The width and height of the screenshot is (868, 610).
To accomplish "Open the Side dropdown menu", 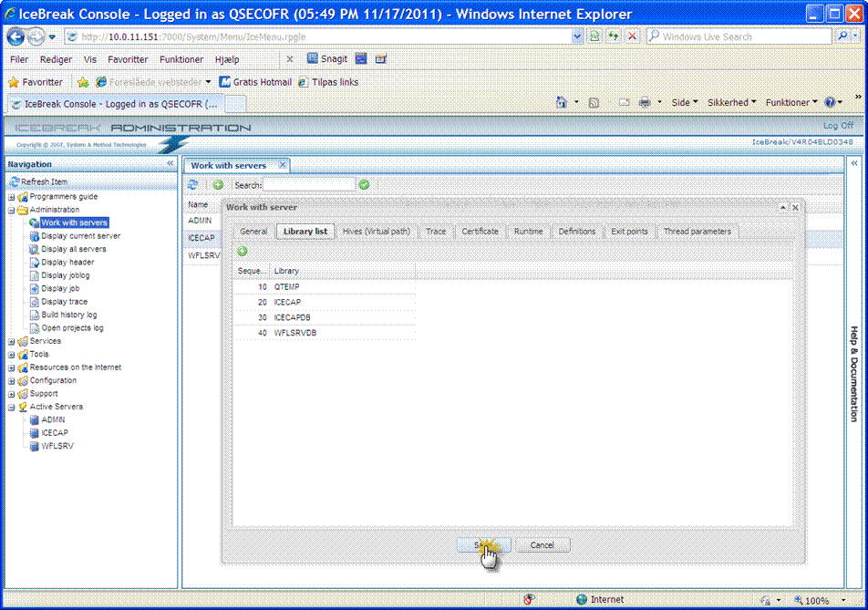I will [x=684, y=102].
